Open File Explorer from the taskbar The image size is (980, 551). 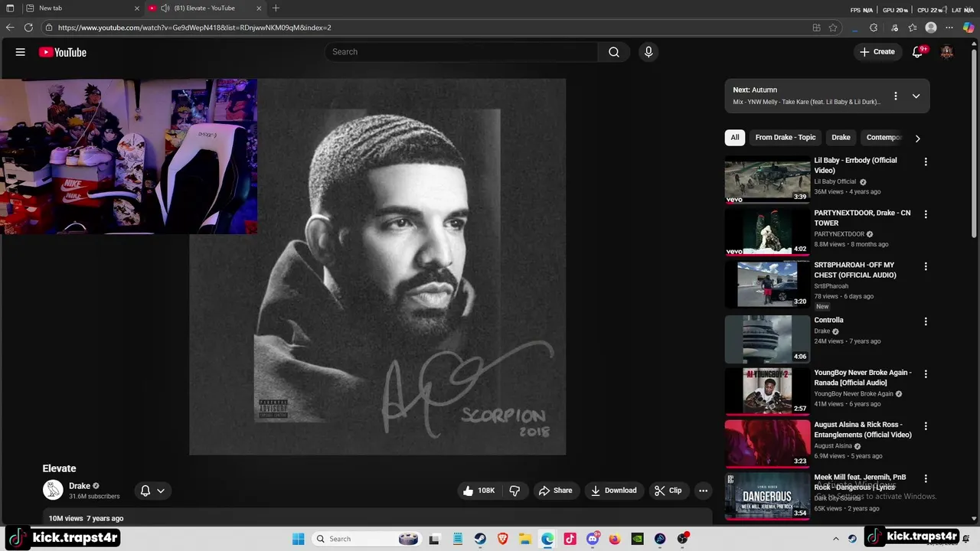point(525,539)
